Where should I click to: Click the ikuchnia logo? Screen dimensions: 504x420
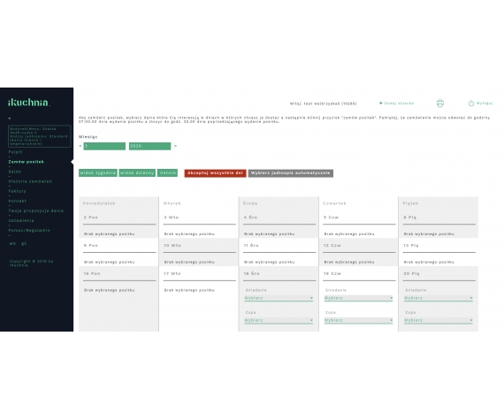click(29, 103)
